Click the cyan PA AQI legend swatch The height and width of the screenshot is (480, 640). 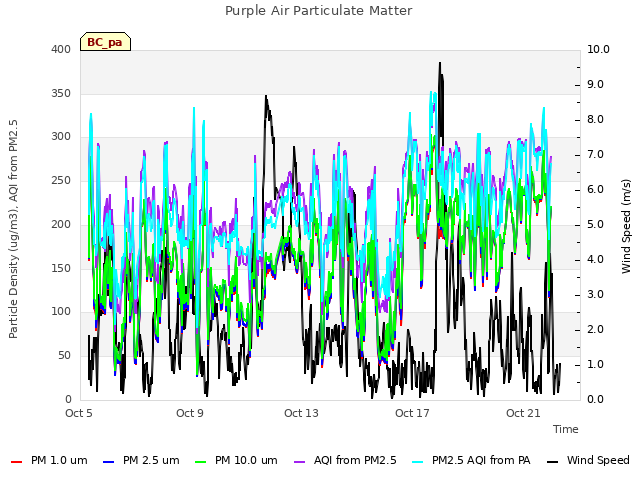click(x=418, y=462)
